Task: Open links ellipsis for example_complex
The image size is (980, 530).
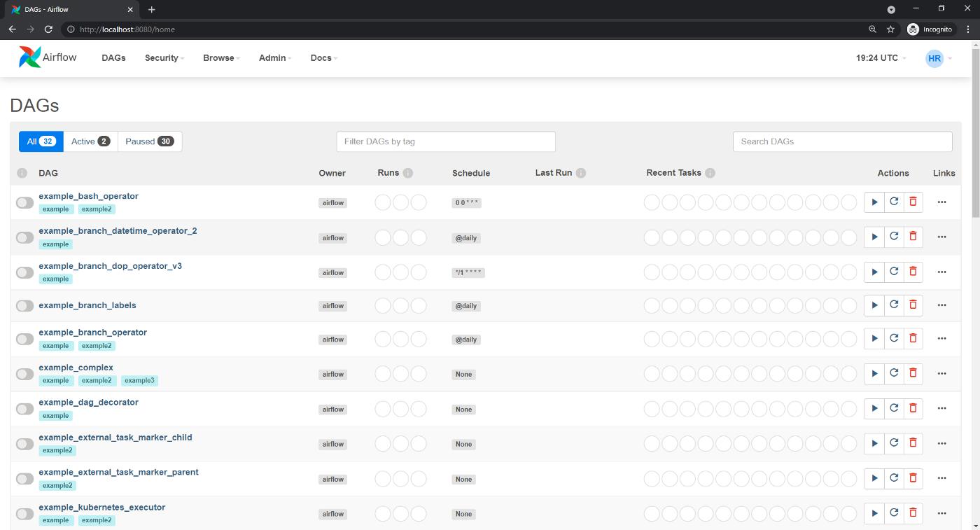Action: 941,373
